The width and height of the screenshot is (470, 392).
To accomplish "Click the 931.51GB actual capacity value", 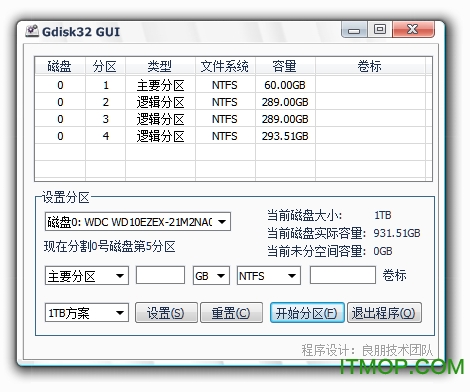I will 397,233.
